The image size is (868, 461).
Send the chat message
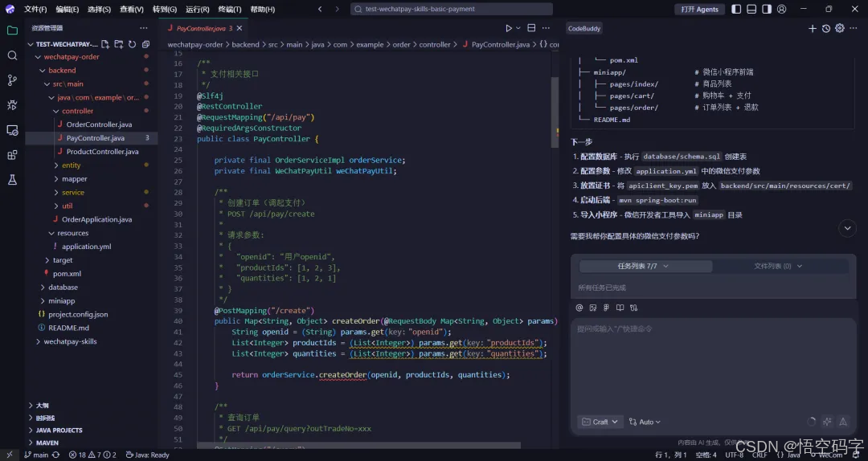[x=843, y=422]
